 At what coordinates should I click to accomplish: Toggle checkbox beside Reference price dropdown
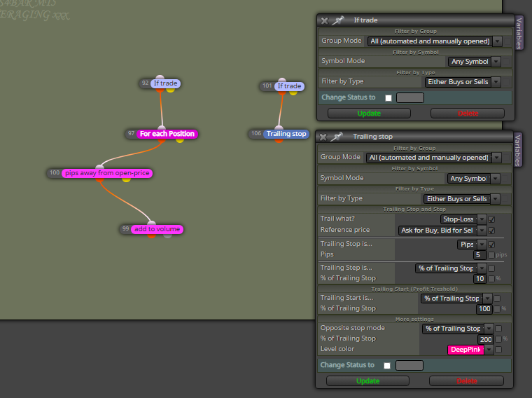click(491, 231)
